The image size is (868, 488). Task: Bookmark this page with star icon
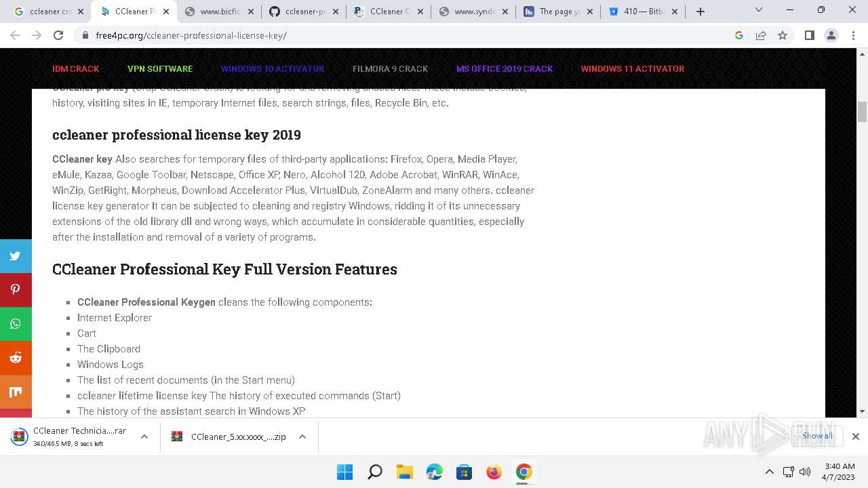(783, 35)
